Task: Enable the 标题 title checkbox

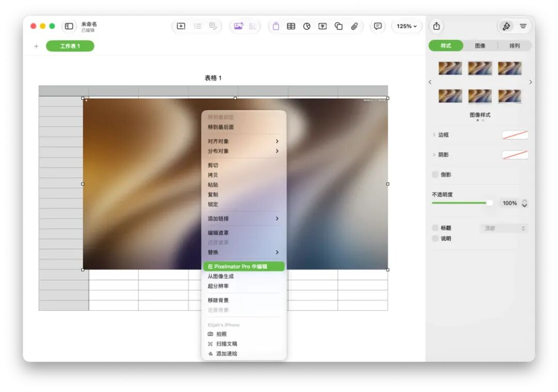Action: pyautogui.click(x=435, y=228)
